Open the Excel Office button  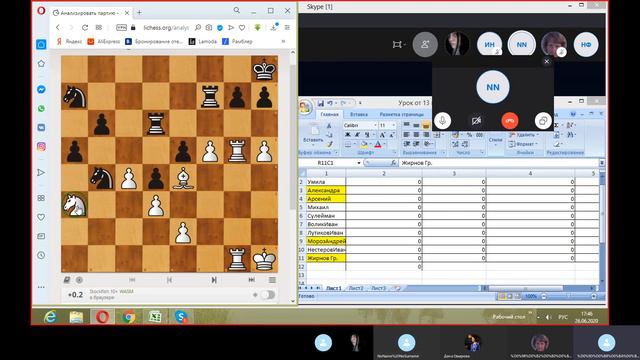[305, 107]
